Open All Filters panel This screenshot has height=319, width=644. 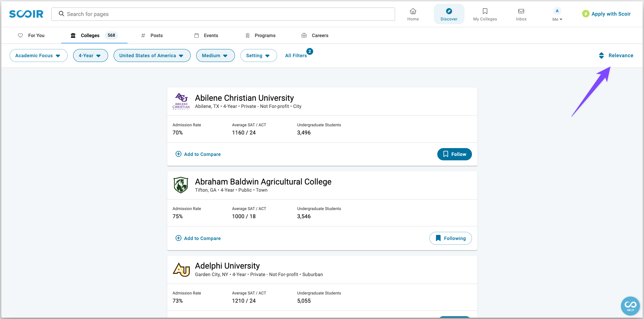click(296, 55)
